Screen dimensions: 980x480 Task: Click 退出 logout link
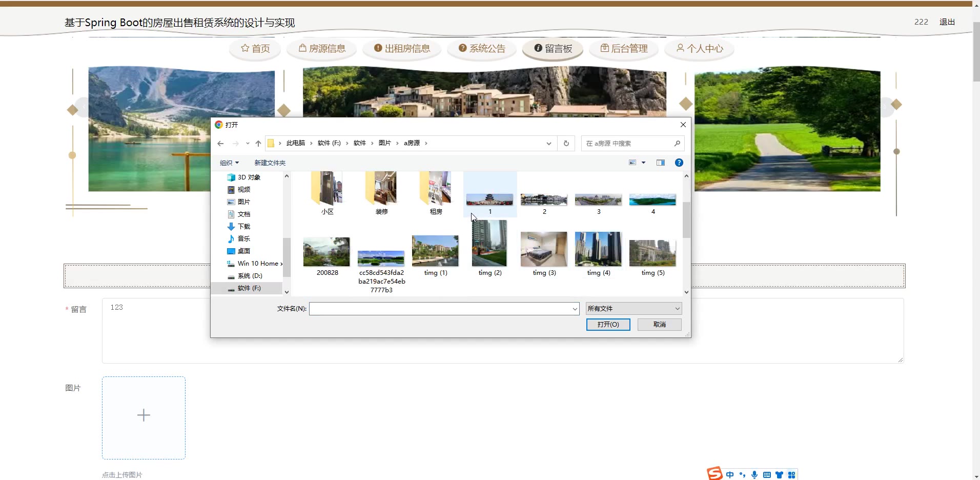point(947,22)
